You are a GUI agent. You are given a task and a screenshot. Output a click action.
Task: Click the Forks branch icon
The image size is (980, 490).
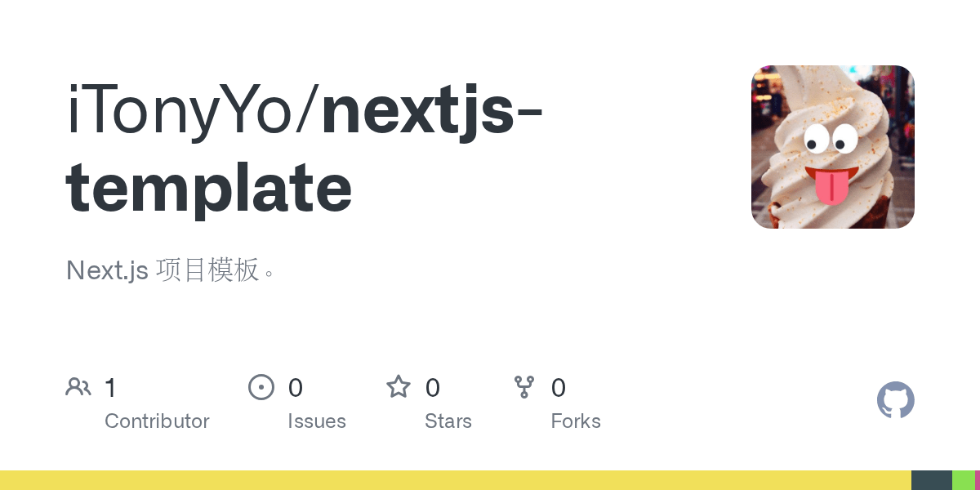524,387
